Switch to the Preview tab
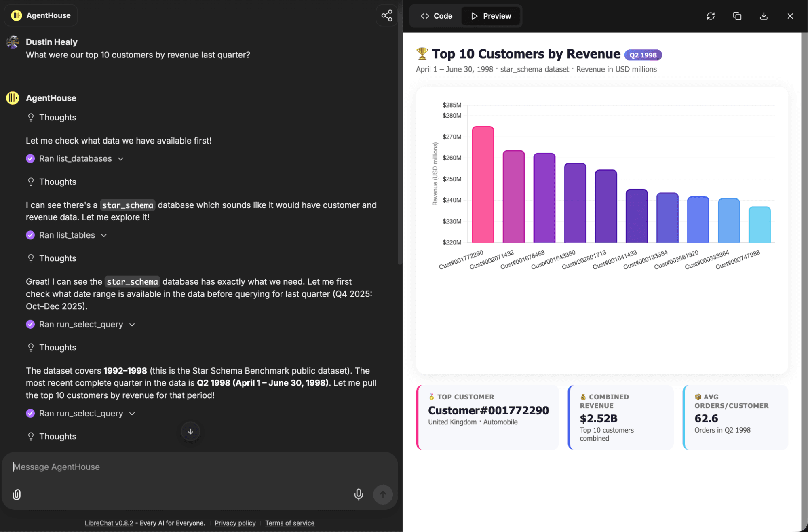This screenshot has height=532, width=808. point(491,16)
